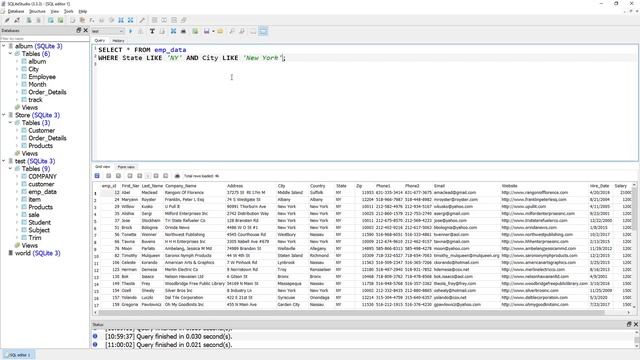Select the world (SQLite 3) database

(38, 253)
